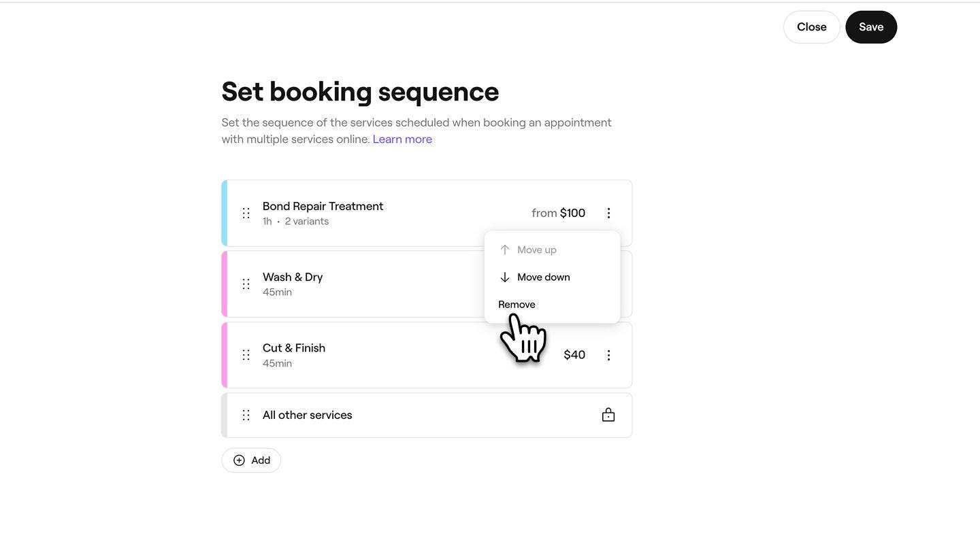Click the blue color bar on Bond Repair
Viewport: 980px width, 544px height.
point(224,213)
